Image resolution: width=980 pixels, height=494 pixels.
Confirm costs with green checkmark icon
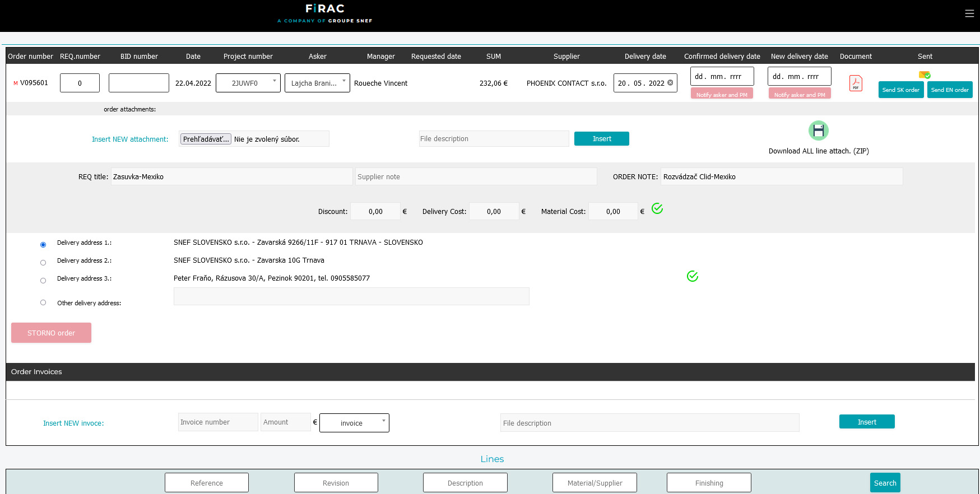pos(657,209)
